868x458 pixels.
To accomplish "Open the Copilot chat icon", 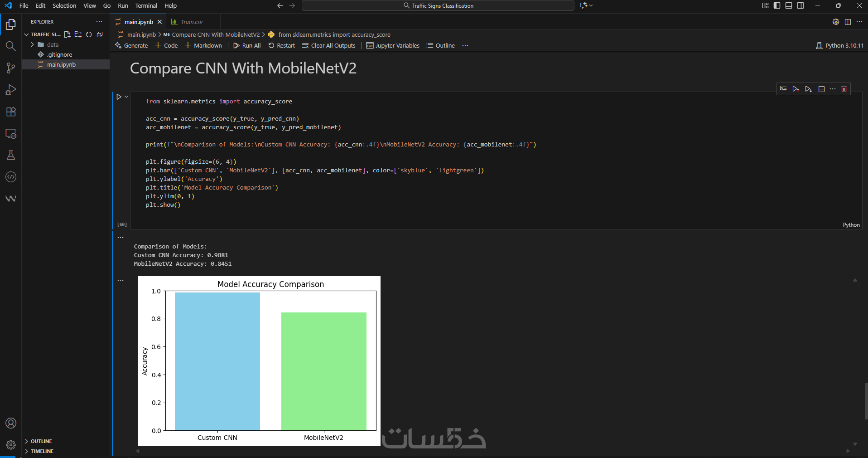I will tap(583, 5).
